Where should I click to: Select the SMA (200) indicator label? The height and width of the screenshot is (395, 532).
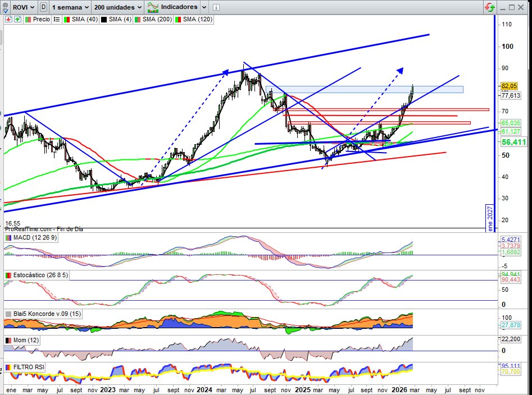157,19
